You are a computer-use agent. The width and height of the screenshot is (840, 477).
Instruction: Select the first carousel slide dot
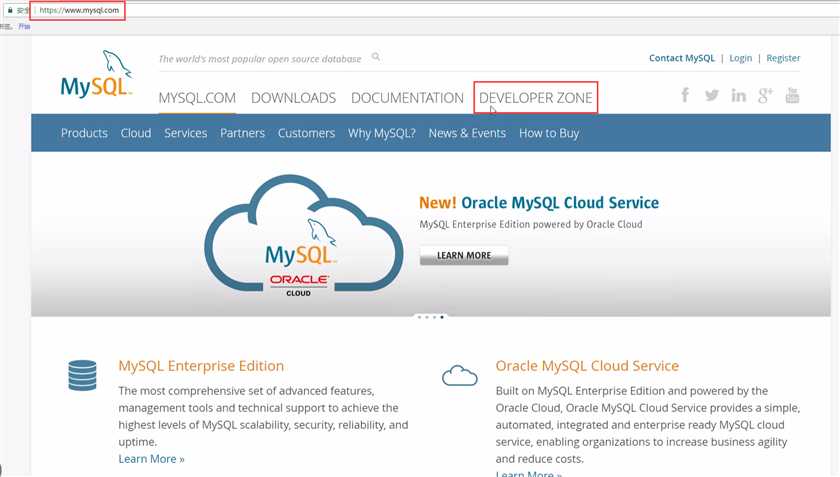pyautogui.click(x=419, y=317)
